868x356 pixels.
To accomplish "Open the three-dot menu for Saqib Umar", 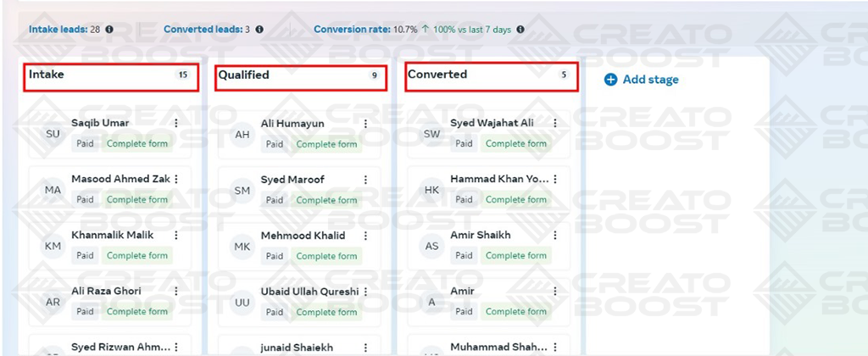I will click(x=176, y=124).
